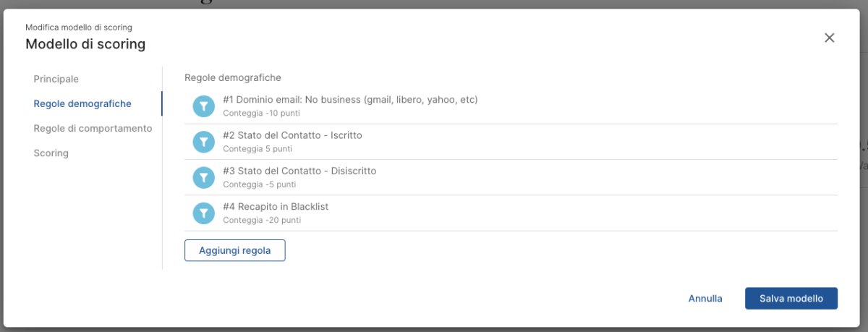The width and height of the screenshot is (868, 332).
Task: Click the Conteggia 5 punti score text
Action: coord(258,149)
